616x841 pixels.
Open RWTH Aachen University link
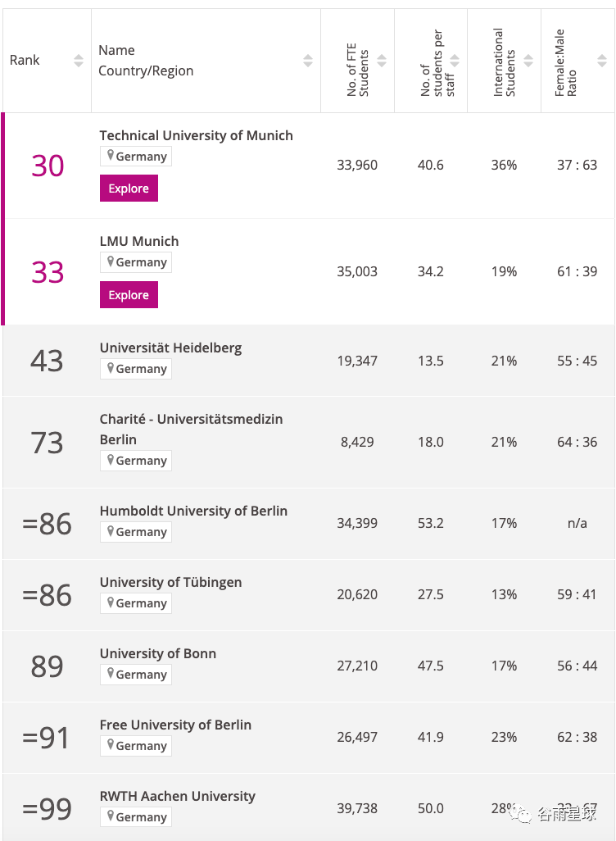coord(178,797)
